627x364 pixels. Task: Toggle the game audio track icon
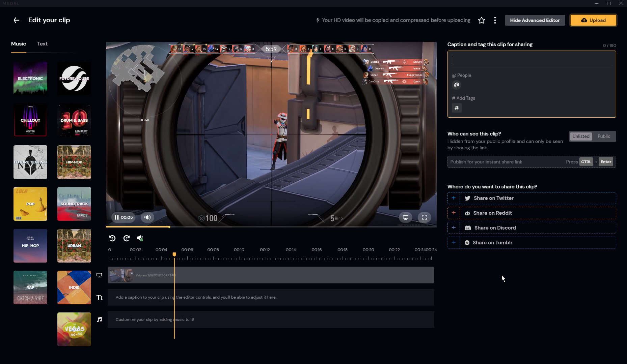coord(140,238)
